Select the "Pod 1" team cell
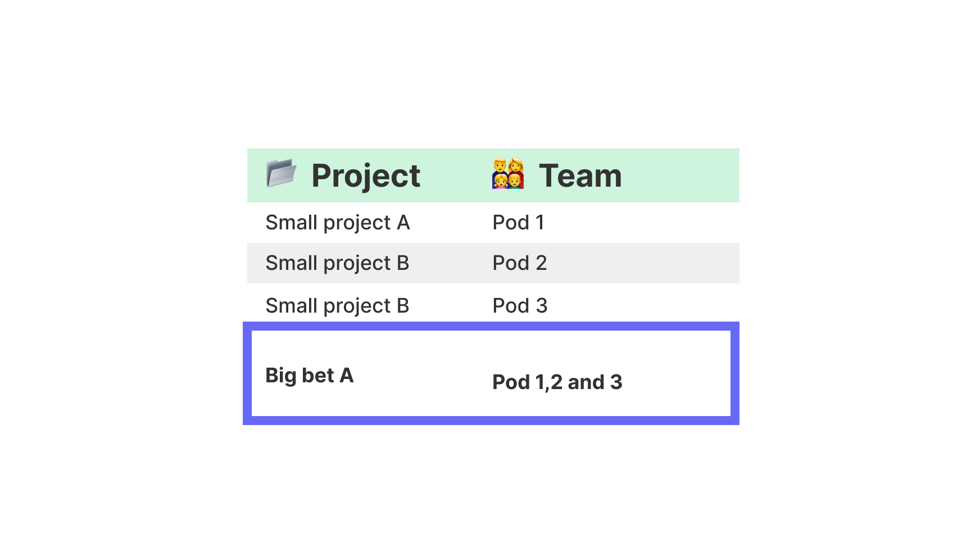The width and height of the screenshot is (980, 551). pos(518,223)
